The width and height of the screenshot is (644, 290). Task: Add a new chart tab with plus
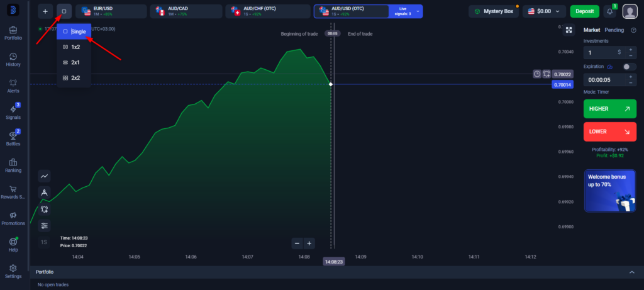pyautogui.click(x=45, y=11)
